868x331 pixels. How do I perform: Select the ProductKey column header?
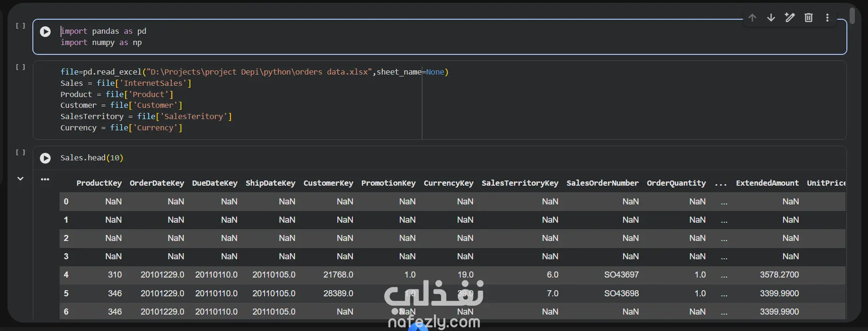pos(99,183)
